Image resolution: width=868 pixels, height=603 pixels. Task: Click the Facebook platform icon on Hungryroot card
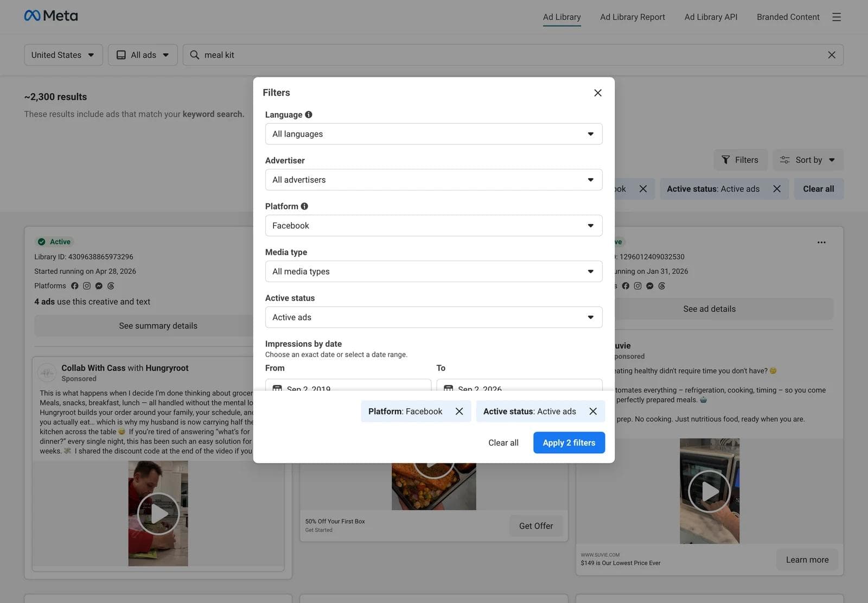point(75,286)
